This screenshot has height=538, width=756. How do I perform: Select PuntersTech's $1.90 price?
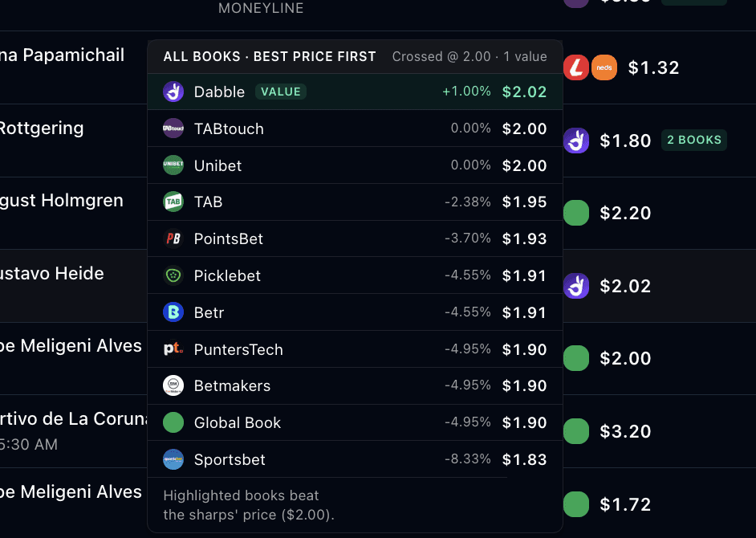(x=524, y=349)
